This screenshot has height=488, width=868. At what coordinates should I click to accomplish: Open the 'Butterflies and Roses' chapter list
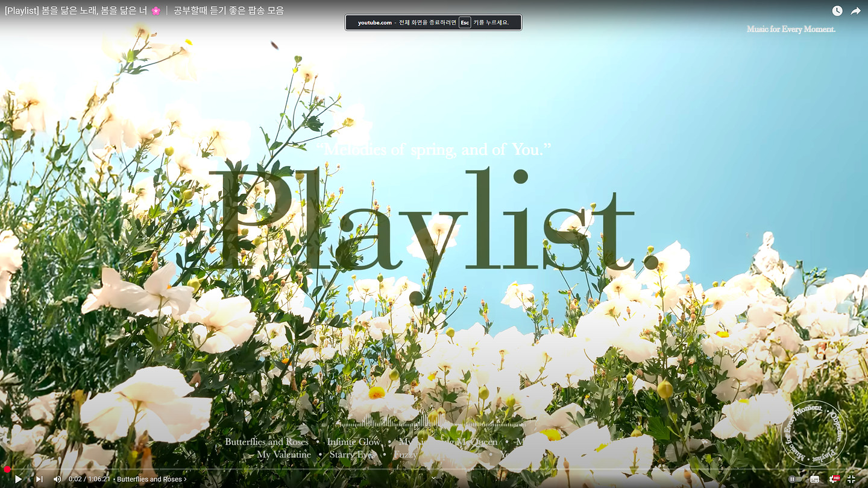tap(149, 479)
